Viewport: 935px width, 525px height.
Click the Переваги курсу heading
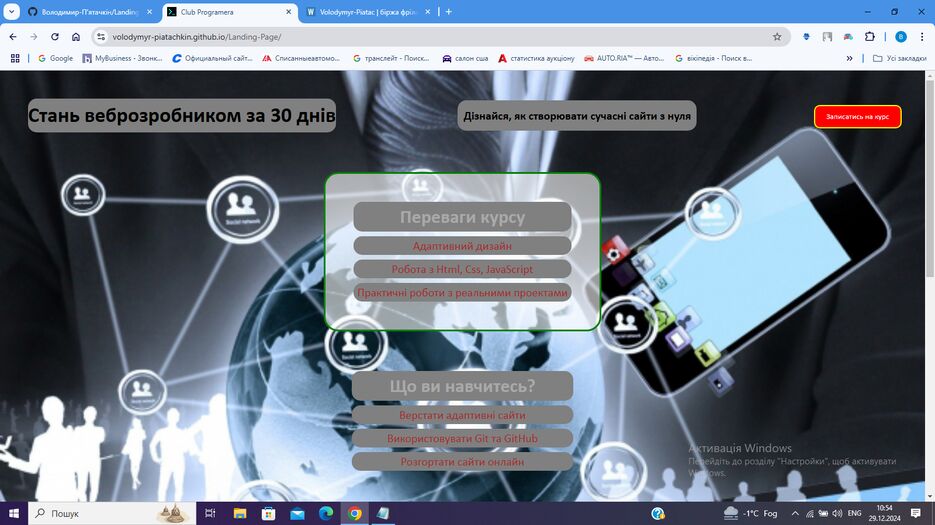462,217
